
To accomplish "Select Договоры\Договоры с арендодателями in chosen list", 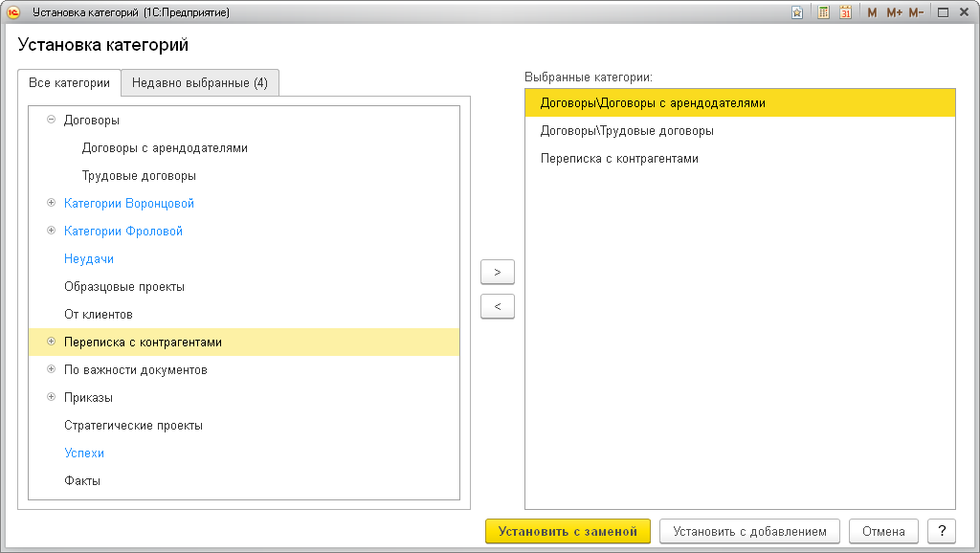I will (x=740, y=103).
